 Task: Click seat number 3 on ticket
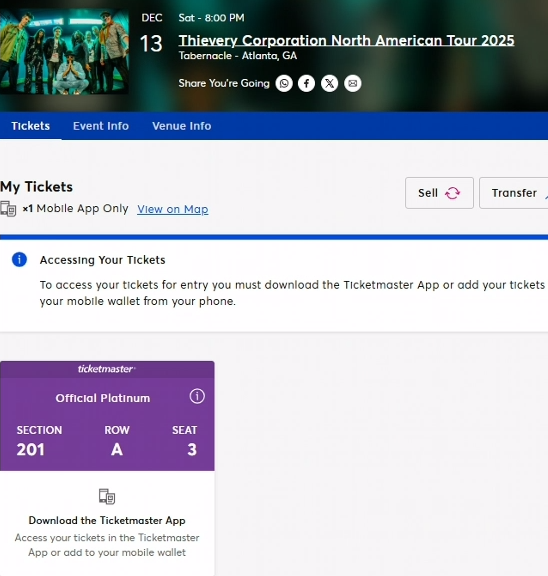(x=192, y=450)
